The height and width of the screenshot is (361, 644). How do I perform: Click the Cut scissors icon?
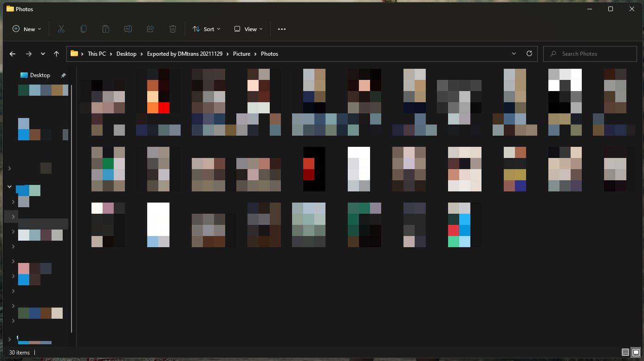pyautogui.click(x=61, y=29)
